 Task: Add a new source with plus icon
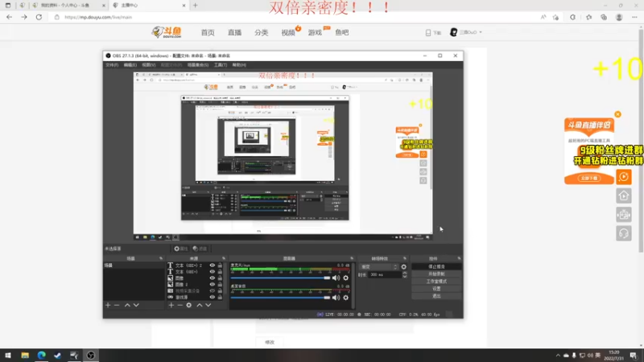[171, 306]
